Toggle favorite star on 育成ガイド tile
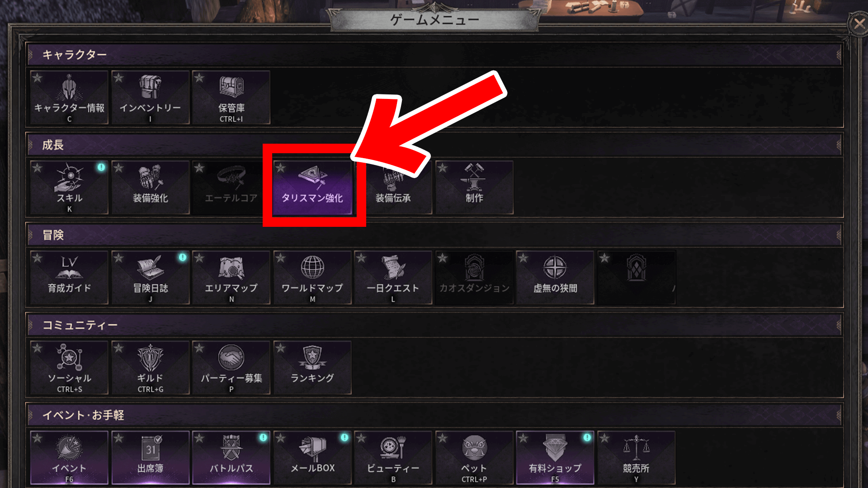The image size is (868, 488). pos(38,258)
